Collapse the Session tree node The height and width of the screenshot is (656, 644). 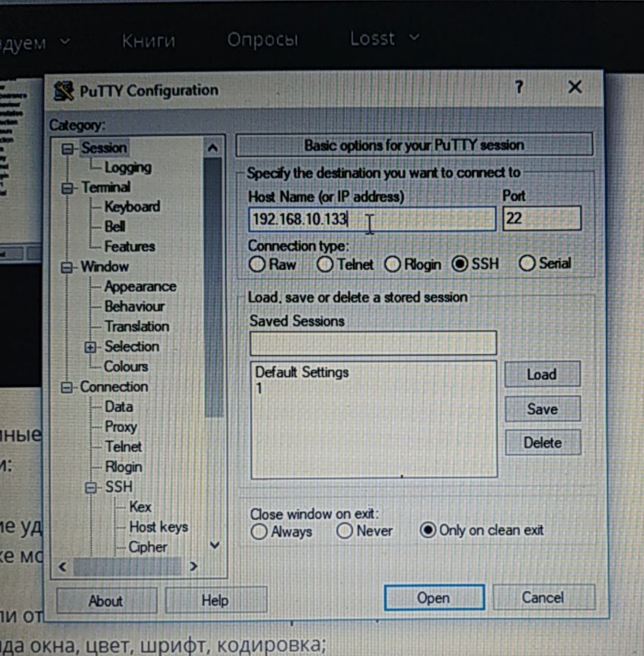[x=68, y=149]
